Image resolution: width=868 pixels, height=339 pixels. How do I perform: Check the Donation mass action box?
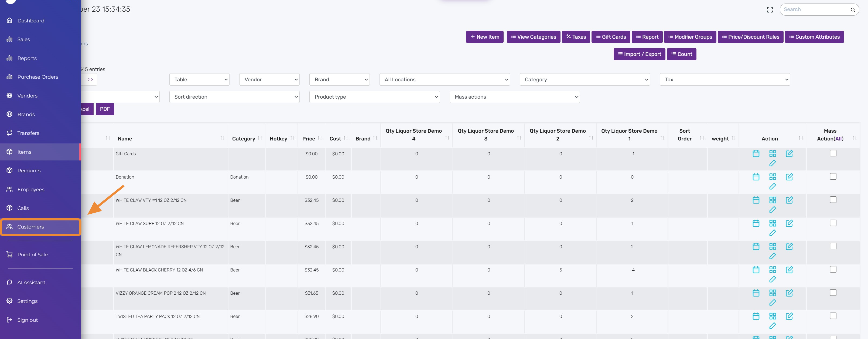click(x=833, y=176)
